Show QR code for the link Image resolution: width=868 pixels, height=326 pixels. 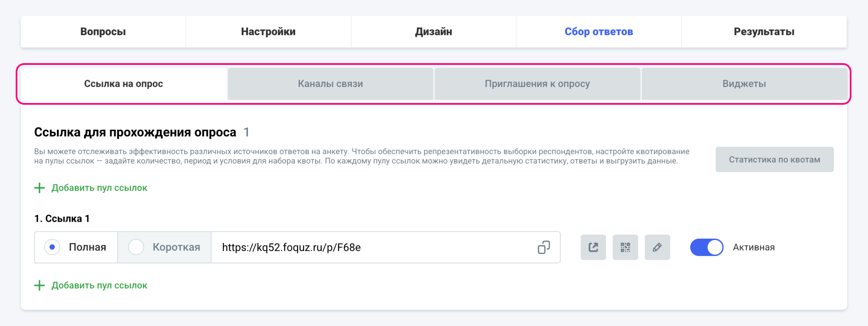click(x=625, y=247)
